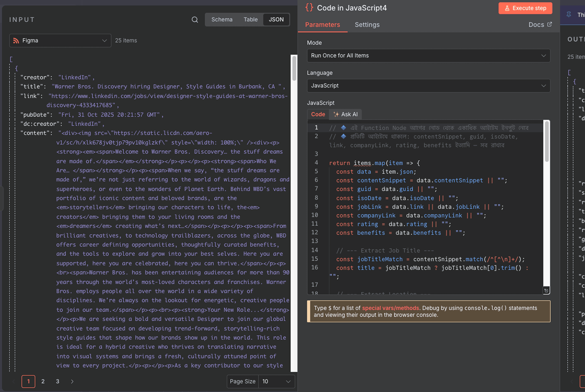Screen dimensions: 585x392
Task: Open the special vars/methods link
Action: tap(390, 308)
